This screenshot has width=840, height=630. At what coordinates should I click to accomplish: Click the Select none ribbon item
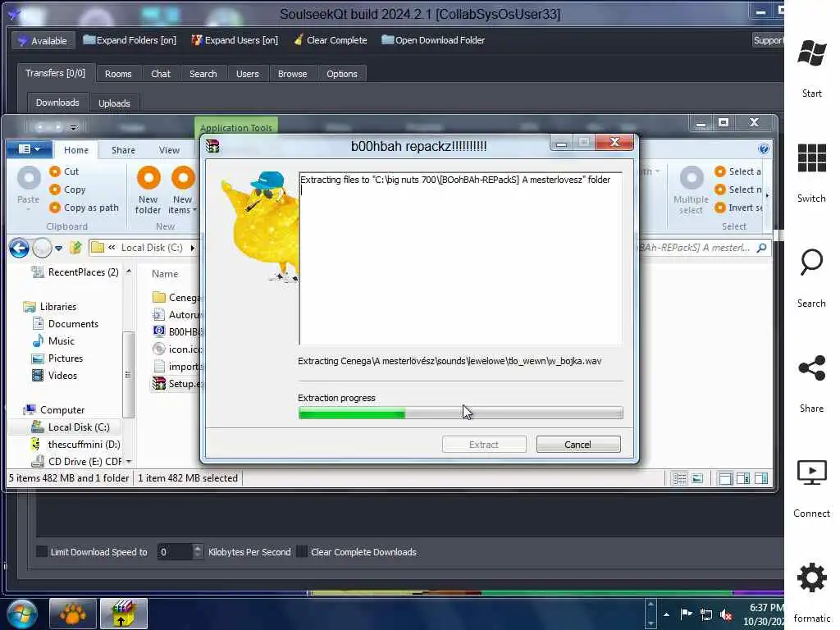point(738,189)
